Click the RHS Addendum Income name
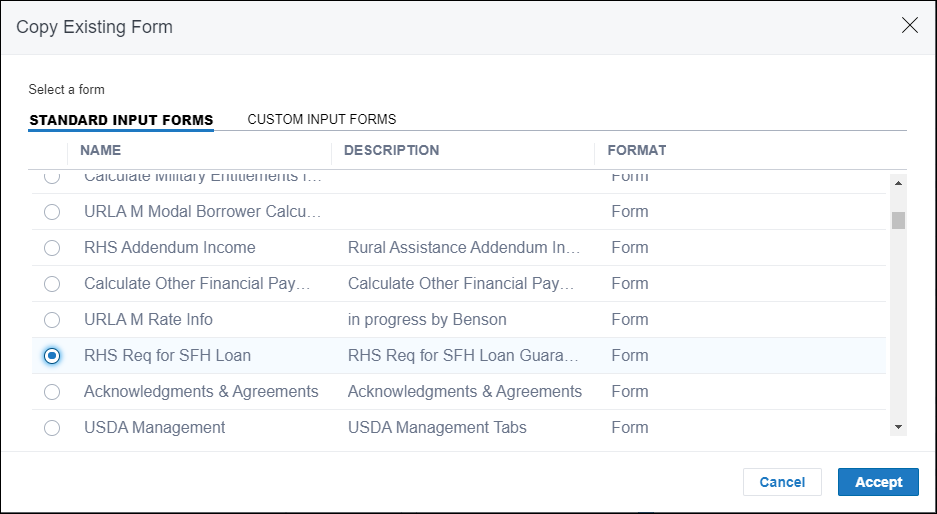The width and height of the screenshot is (937, 514). 169,248
